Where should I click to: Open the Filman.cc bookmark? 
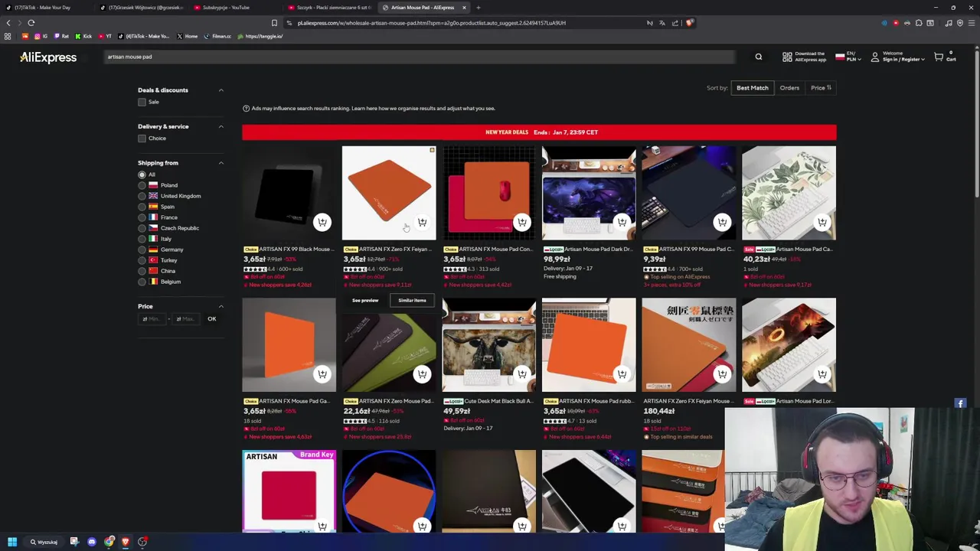coord(217,36)
